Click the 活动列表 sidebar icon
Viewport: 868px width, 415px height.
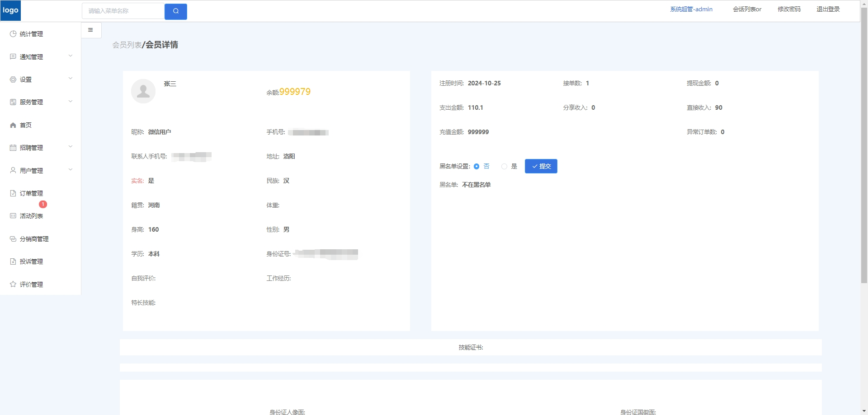point(13,216)
